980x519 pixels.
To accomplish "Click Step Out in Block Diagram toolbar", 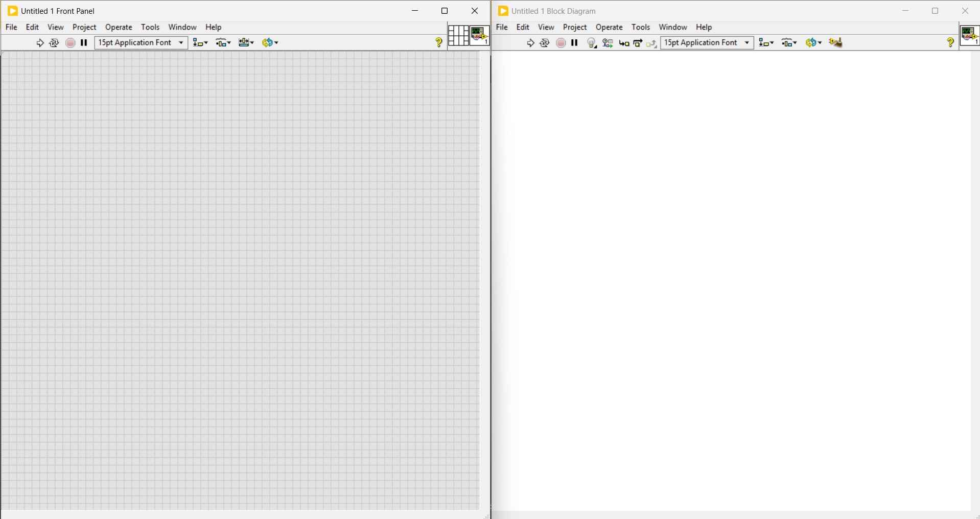I will (x=651, y=43).
